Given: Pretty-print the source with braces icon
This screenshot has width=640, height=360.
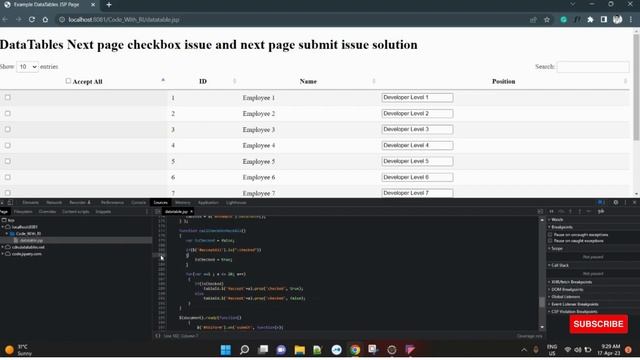Looking at the screenshot, I should (158, 336).
